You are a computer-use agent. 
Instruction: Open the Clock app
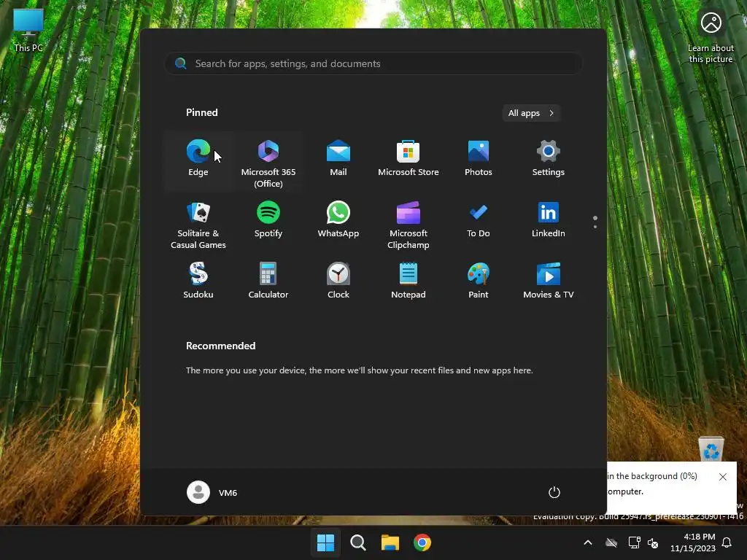338,281
